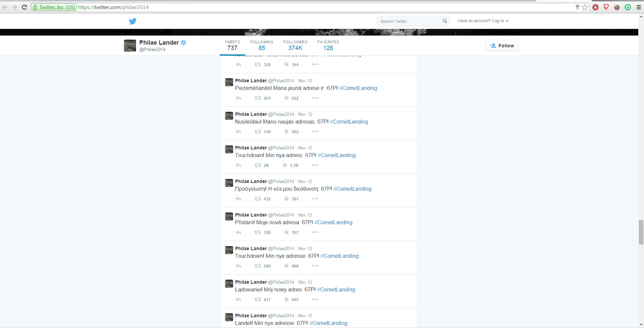The height and width of the screenshot is (328, 644).
Task: Click the vertical page scrollbar thumb
Action: (641, 232)
